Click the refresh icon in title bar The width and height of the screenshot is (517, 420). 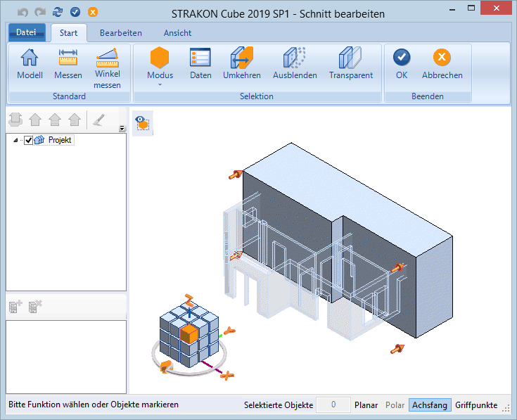58,12
